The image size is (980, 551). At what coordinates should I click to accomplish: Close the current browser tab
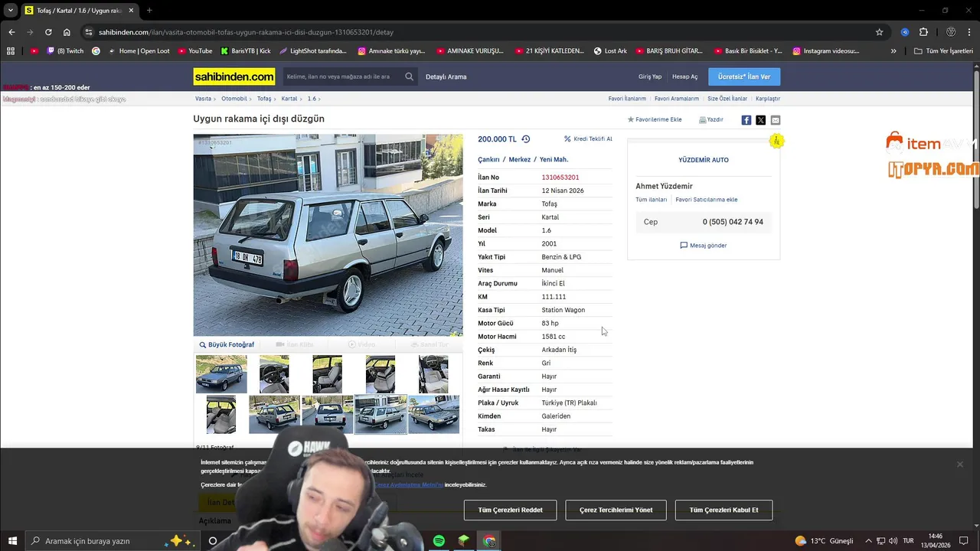(x=131, y=11)
